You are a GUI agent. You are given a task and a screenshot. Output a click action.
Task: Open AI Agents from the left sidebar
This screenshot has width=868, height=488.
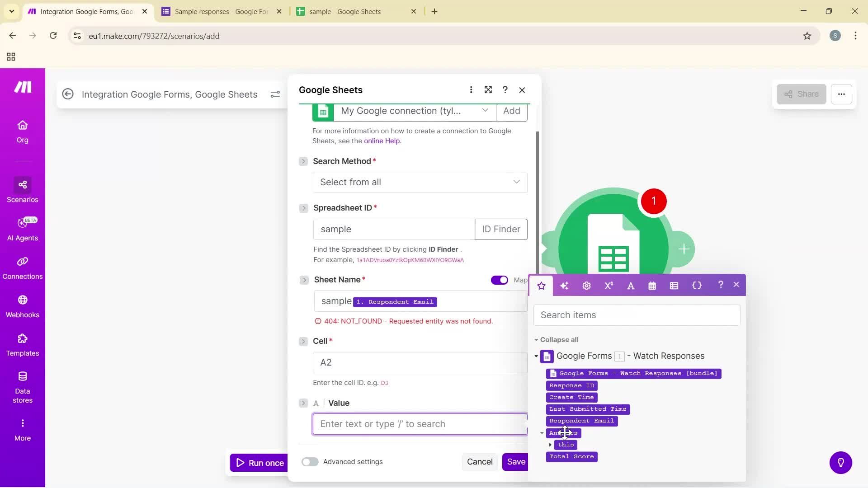[x=22, y=228]
